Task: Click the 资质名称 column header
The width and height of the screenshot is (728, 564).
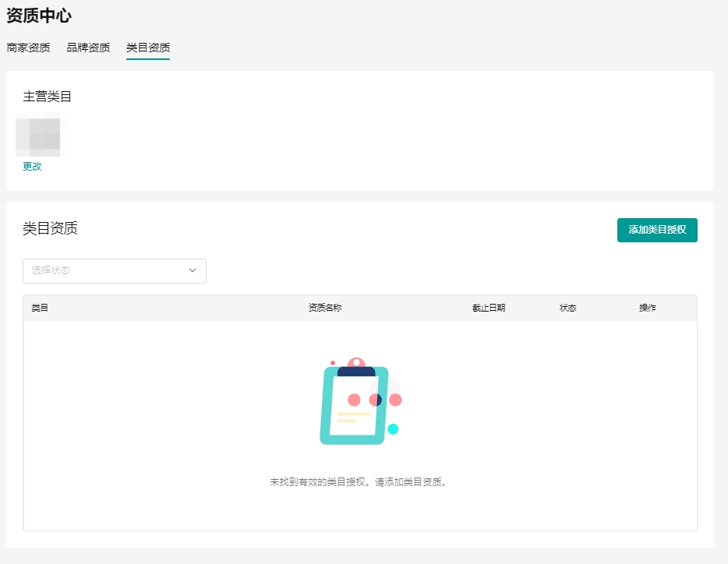Action: point(325,308)
